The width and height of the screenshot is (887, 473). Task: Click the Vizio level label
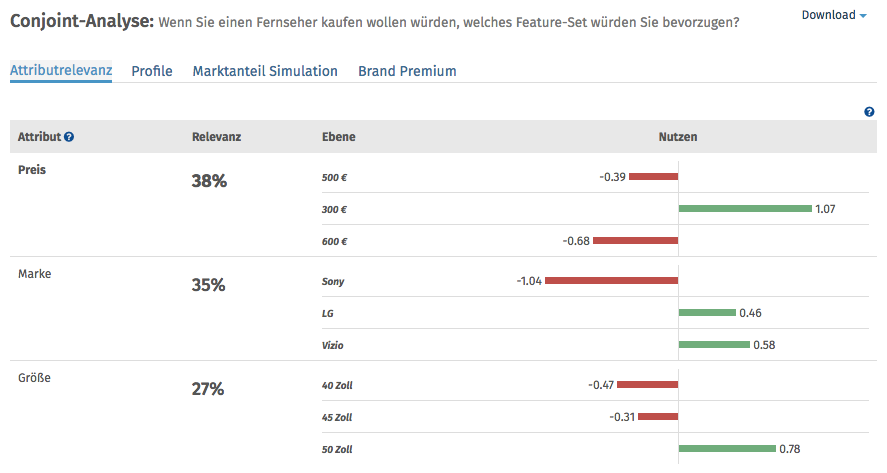334,345
